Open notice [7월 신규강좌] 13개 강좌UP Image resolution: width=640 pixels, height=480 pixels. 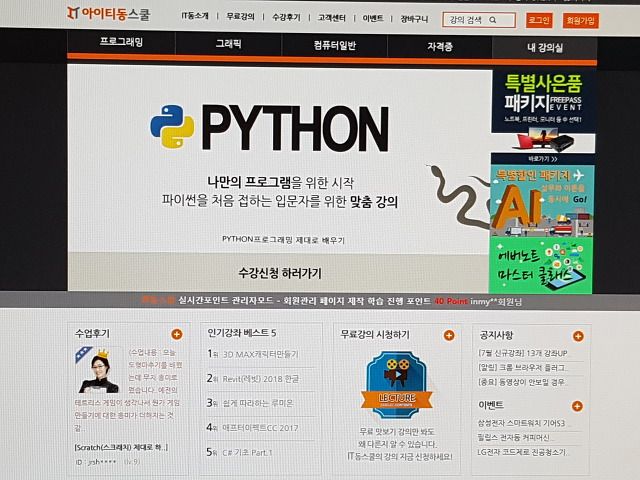coord(523,353)
